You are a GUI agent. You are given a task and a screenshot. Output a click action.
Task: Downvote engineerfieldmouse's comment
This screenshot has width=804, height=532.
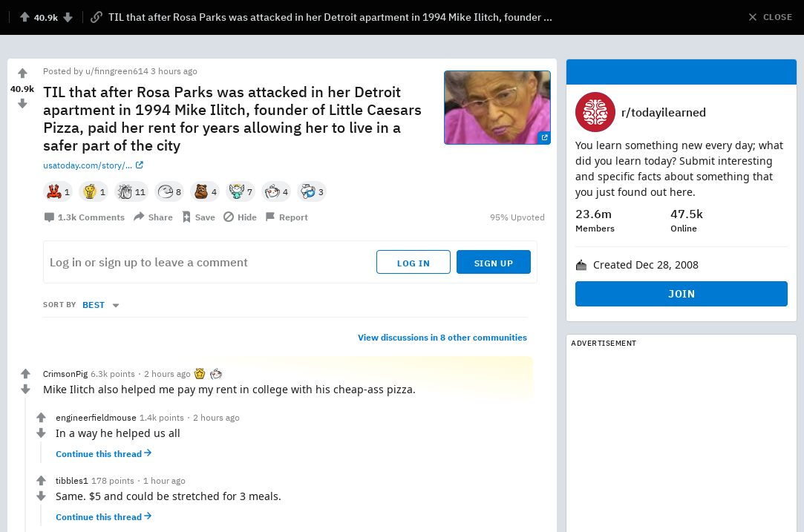[41, 433]
